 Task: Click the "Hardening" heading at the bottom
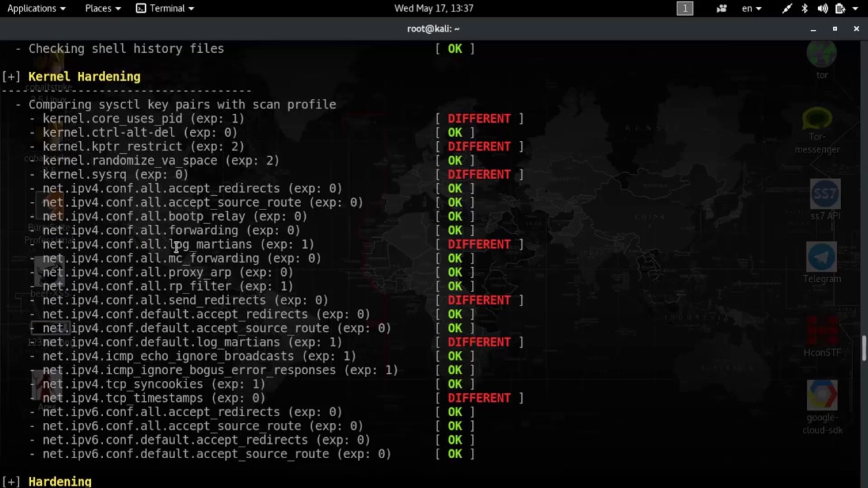(60, 481)
